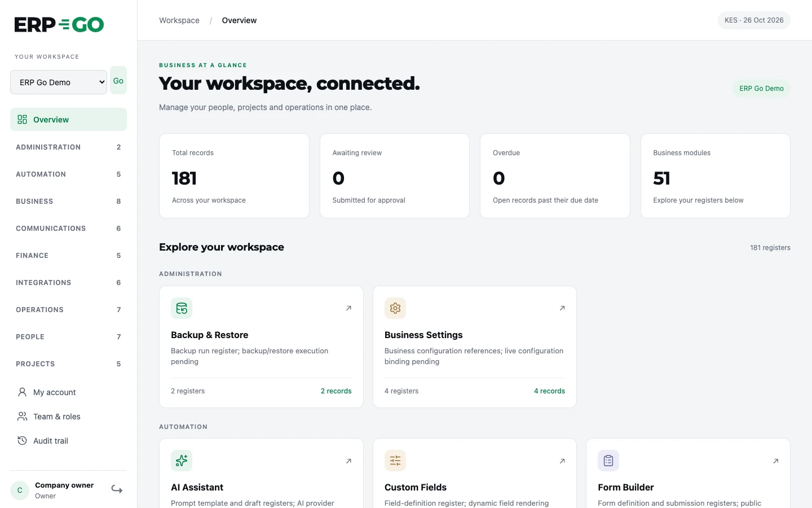Click the Form Builder clipboard icon

coord(608,461)
